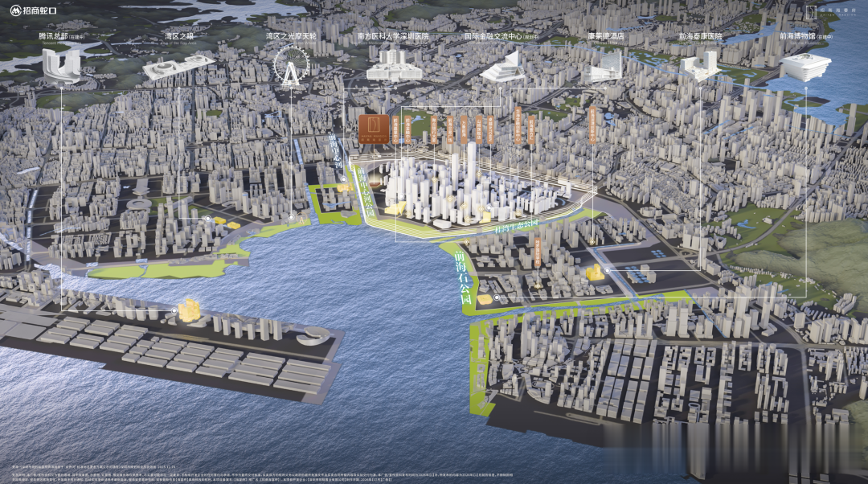Select the 康莱德酒店 Conrad hotel model
This screenshot has height=484, width=868.
606,67
